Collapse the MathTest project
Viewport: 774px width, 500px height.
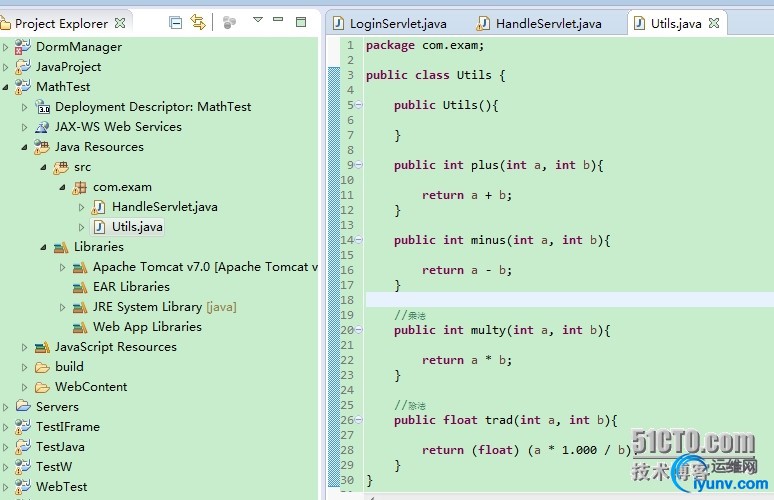pyautogui.click(x=5, y=87)
